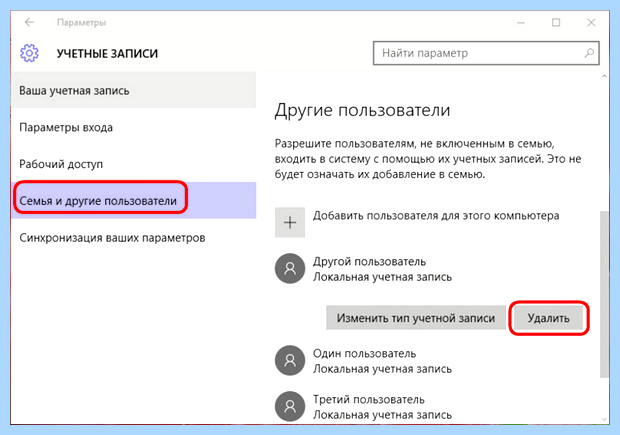This screenshot has width=620, height=435.
Task: Click the search magnifier icon
Action: point(589,53)
